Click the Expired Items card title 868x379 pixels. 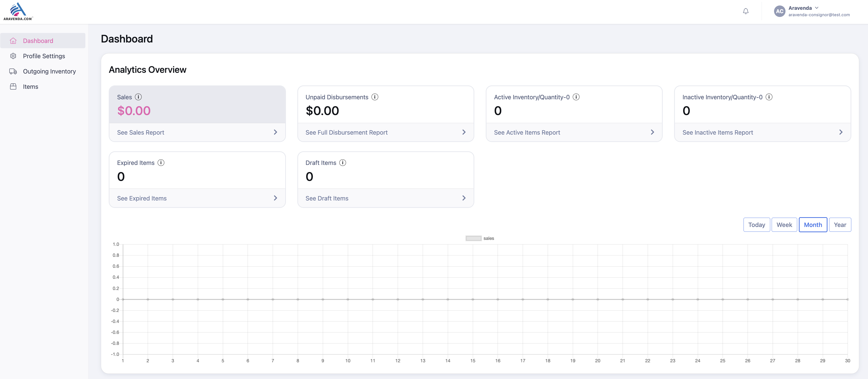tap(135, 163)
